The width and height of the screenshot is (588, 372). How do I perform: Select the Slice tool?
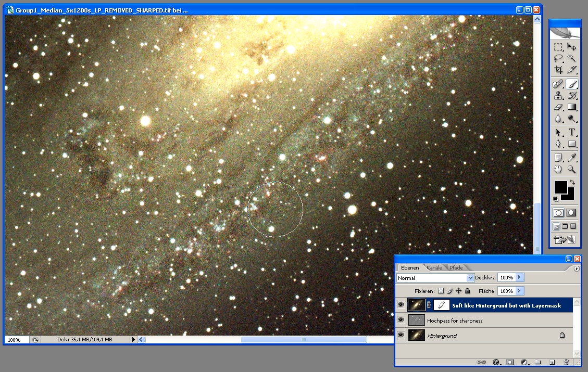tap(571, 70)
